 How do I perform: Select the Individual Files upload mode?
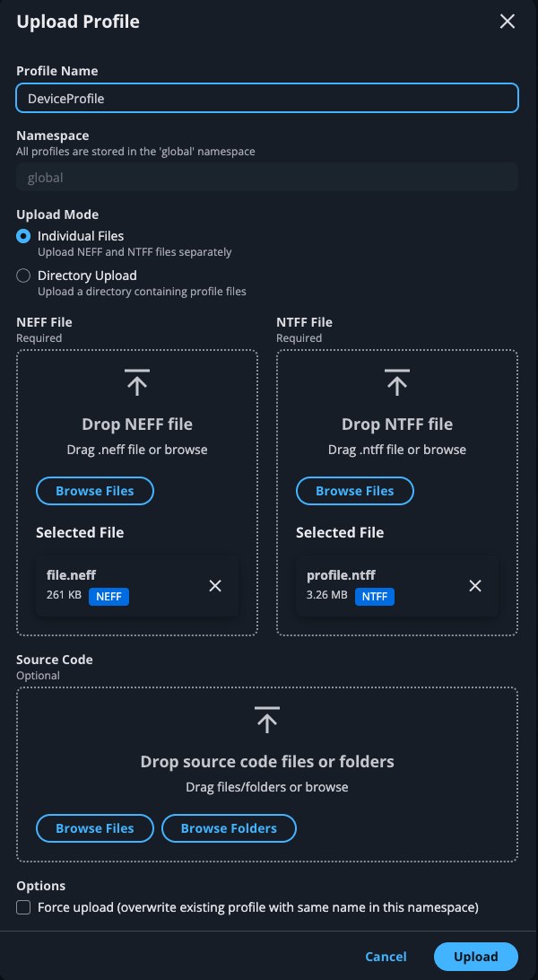click(22, 235)
